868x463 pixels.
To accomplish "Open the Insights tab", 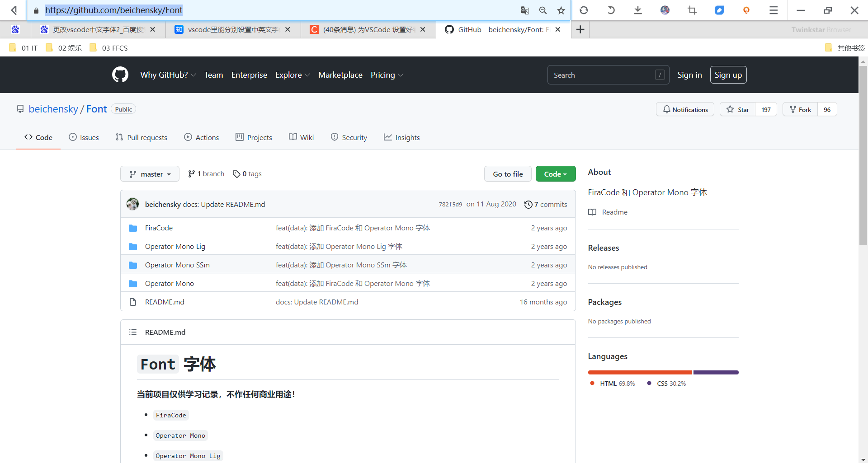I will click(x=401, y=137).
